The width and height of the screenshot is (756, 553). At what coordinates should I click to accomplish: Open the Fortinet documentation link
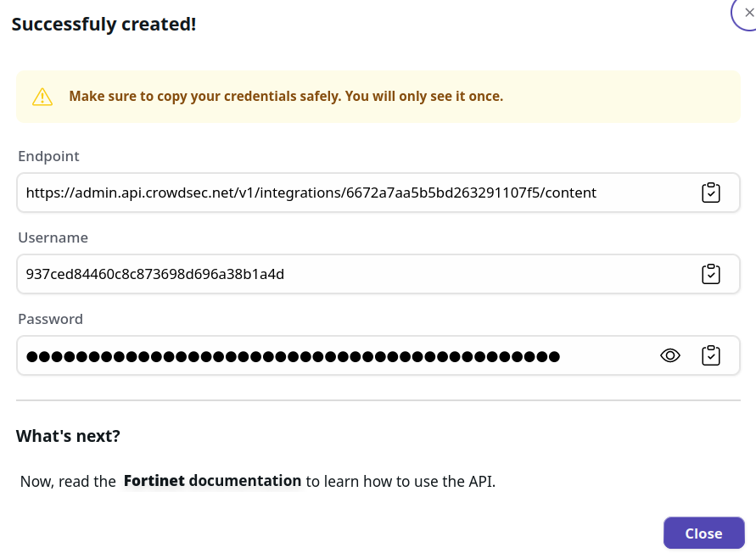212,480
